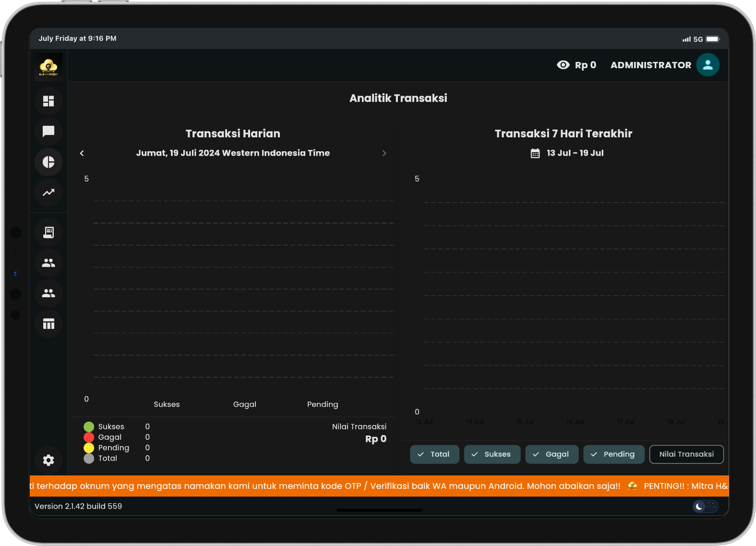756x546 pixels.
Task: Enable the Nilai Transaksi chart option
Action: coord(686,454)
